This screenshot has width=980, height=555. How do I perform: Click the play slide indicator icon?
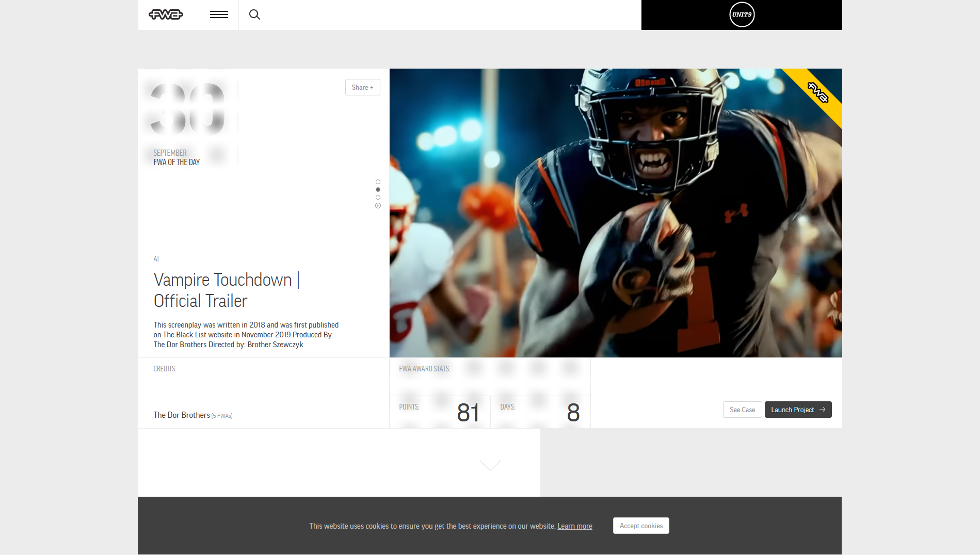(x=378, y=206)
